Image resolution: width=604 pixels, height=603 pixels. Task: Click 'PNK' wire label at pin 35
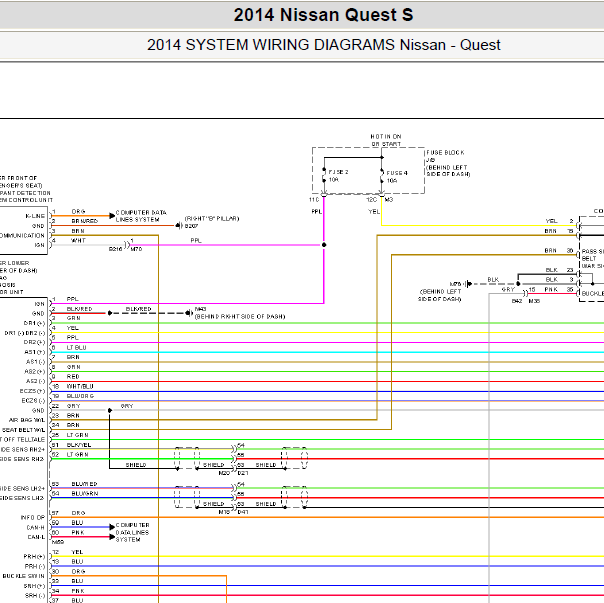pos(551,289)
